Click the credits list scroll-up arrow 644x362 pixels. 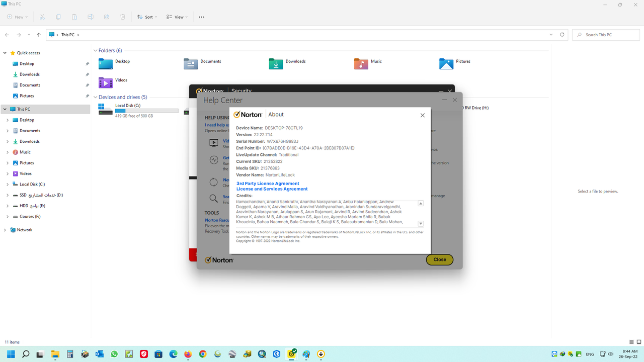tap(421, 203)
